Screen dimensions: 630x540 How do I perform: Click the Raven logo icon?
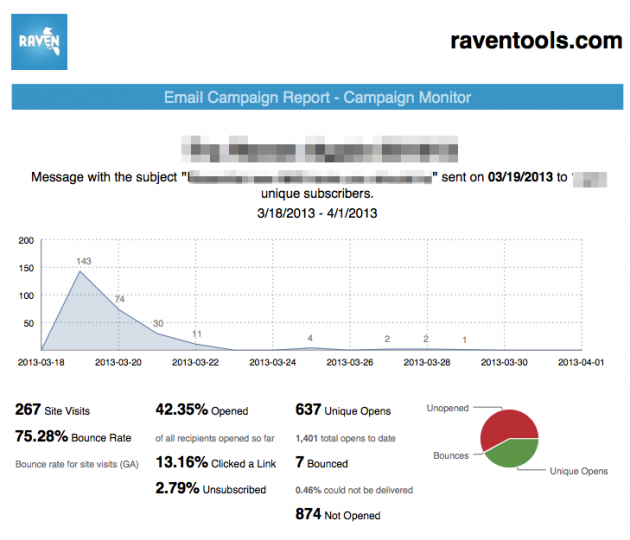[x=39, y=42]
